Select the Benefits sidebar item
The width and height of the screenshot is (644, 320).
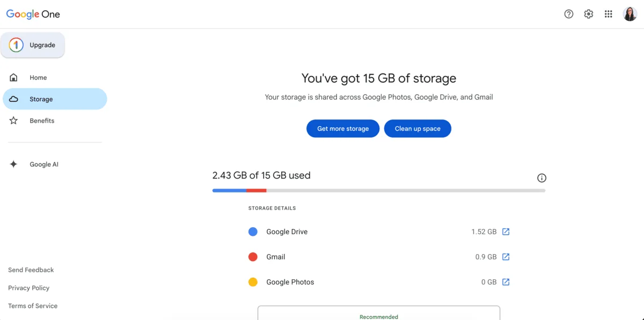coord(42,120)
